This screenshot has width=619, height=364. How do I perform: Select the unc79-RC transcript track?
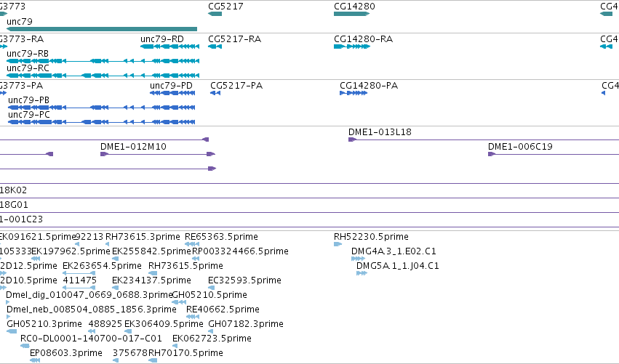103,76
